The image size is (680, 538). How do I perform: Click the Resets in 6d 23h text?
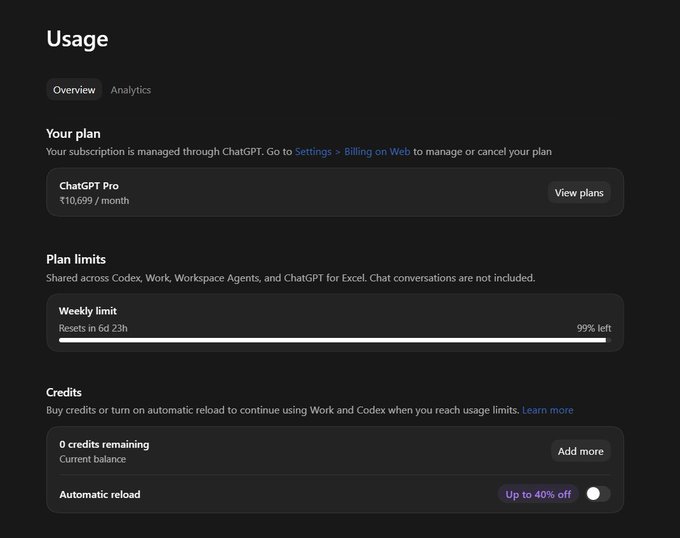(93, 328)
